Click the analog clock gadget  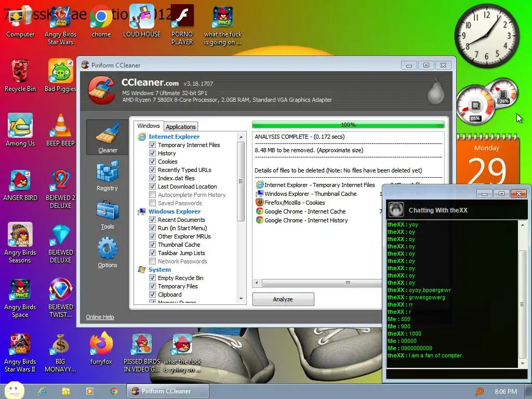[486, 35]
